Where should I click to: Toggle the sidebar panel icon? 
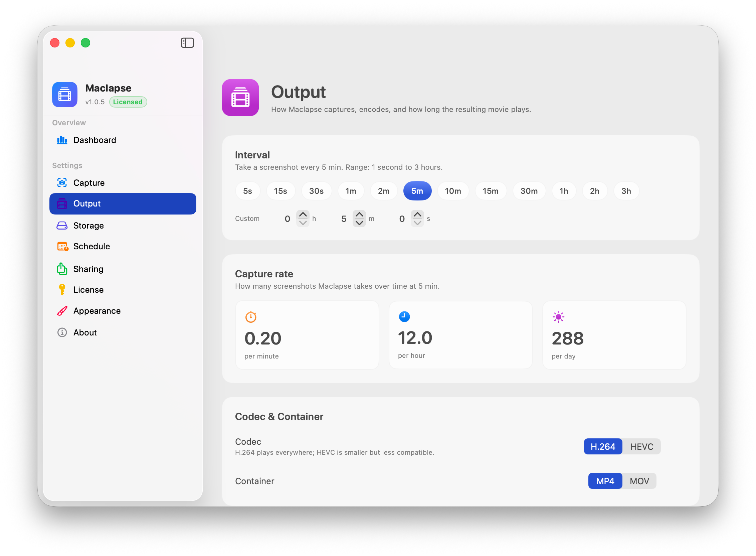pos(187,43)
